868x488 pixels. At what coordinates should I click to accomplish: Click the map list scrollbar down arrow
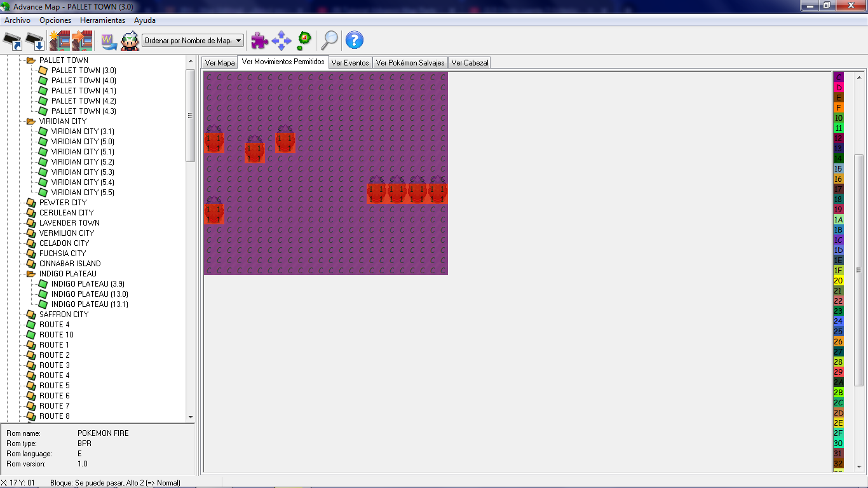point(190,417)
